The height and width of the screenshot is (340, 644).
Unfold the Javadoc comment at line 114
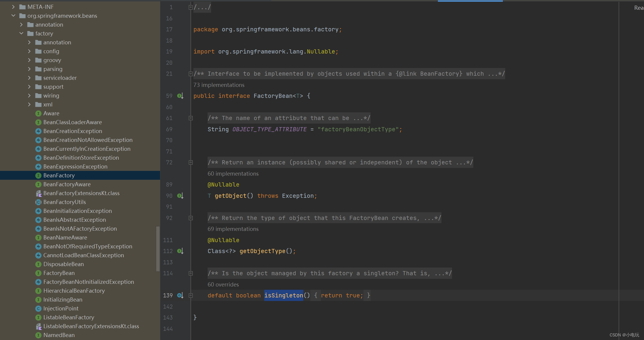click(x=191, y=273)
